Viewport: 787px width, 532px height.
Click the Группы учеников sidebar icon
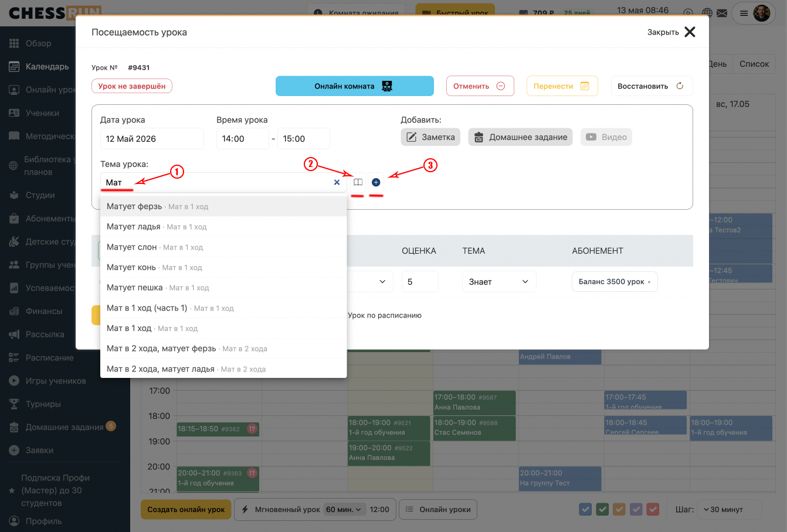click(x=14, y=265)
